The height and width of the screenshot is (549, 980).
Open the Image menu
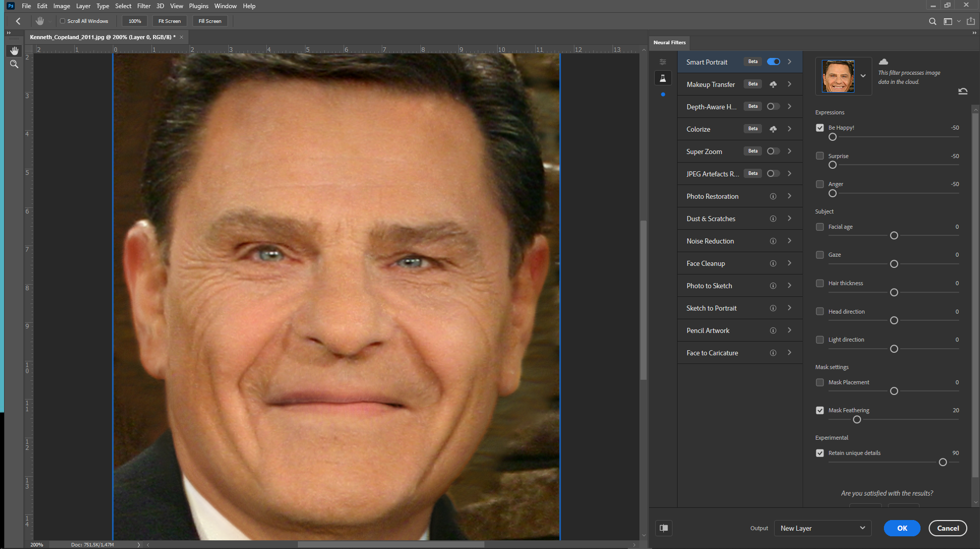(62, 6)
